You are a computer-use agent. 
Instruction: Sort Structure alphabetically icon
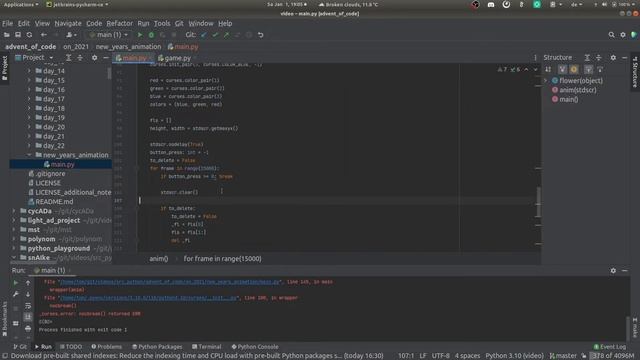point(548,70)
